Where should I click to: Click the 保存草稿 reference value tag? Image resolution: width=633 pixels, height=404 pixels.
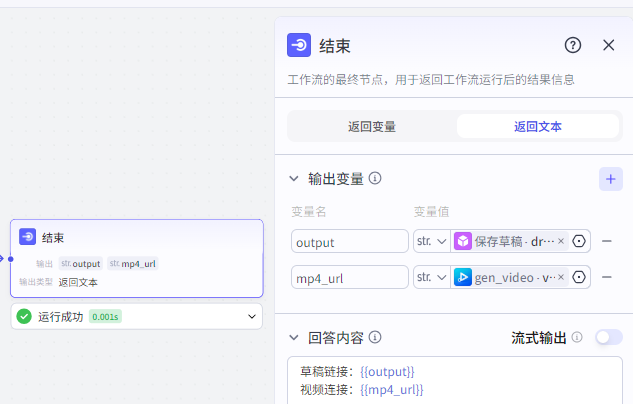click(511, 241)
